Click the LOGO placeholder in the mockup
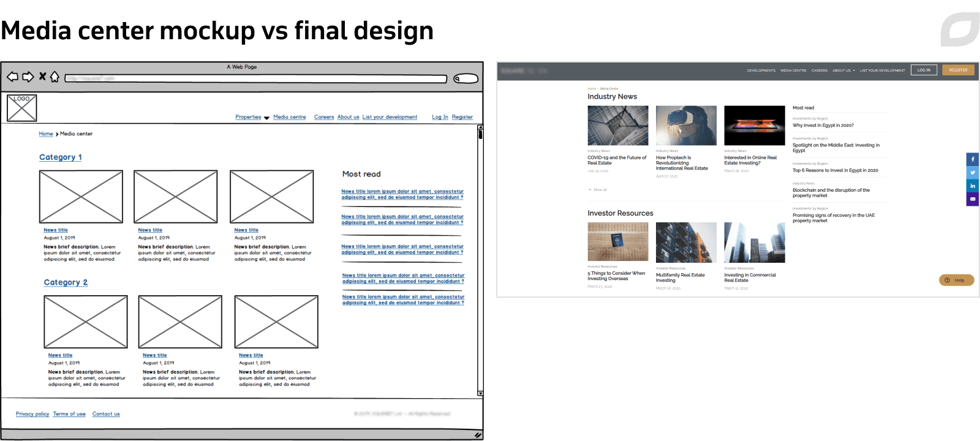Image resolution: width=980 pixels, height=441 pixels. [22, 108]
